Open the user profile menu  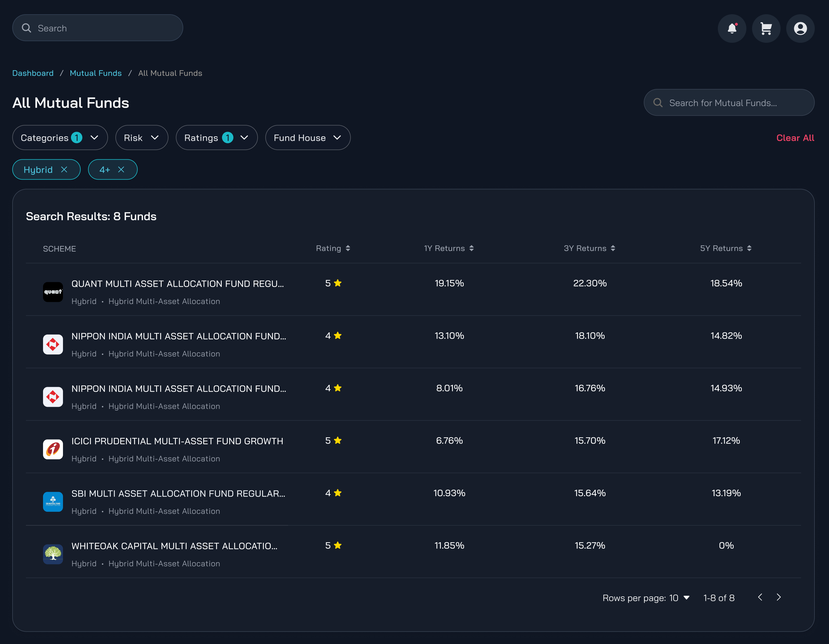point(800,29)
